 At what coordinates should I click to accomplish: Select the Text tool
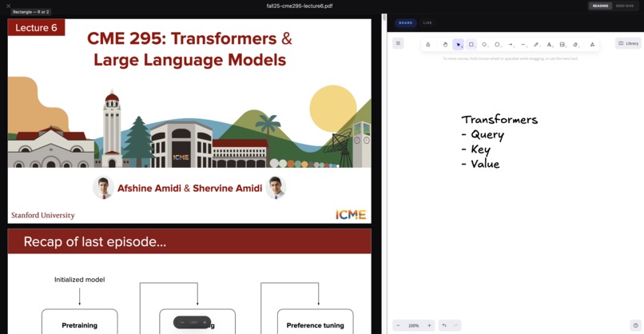pyautogui.click(x=550, y=45)
